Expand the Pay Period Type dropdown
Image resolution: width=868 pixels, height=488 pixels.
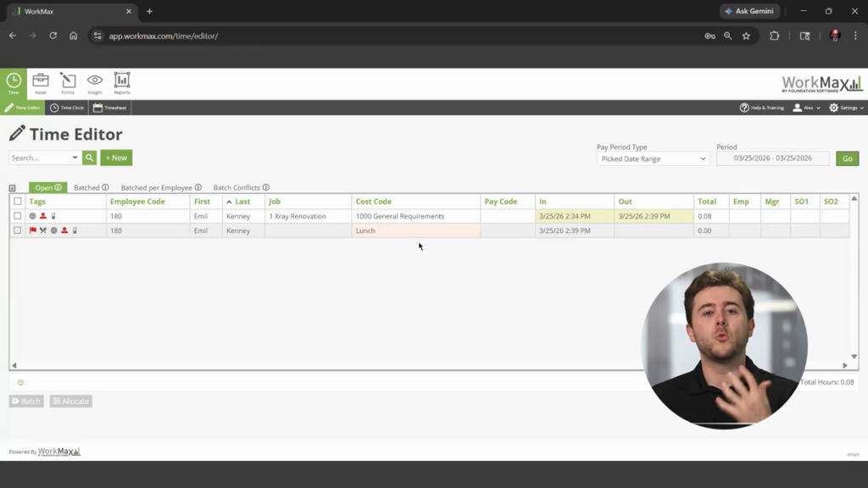click(652, 158)
